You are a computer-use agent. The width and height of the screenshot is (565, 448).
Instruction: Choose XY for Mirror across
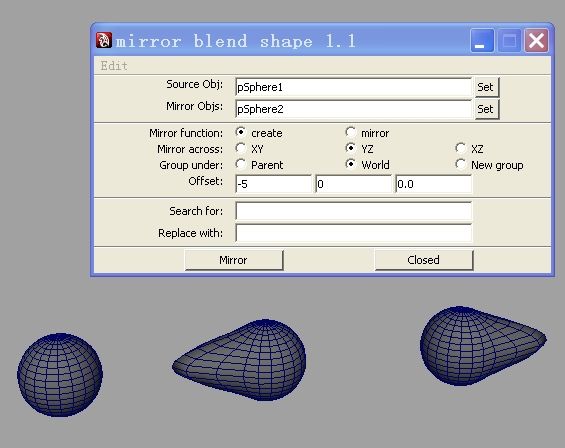pos(241,148)
